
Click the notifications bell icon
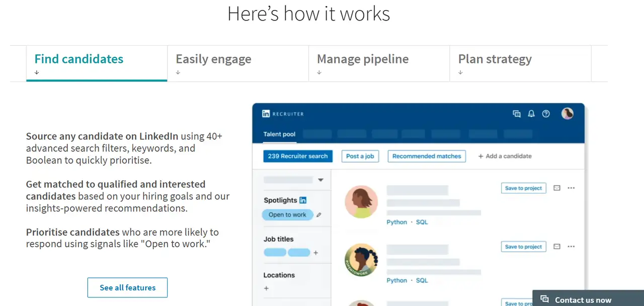pos(531,114)
